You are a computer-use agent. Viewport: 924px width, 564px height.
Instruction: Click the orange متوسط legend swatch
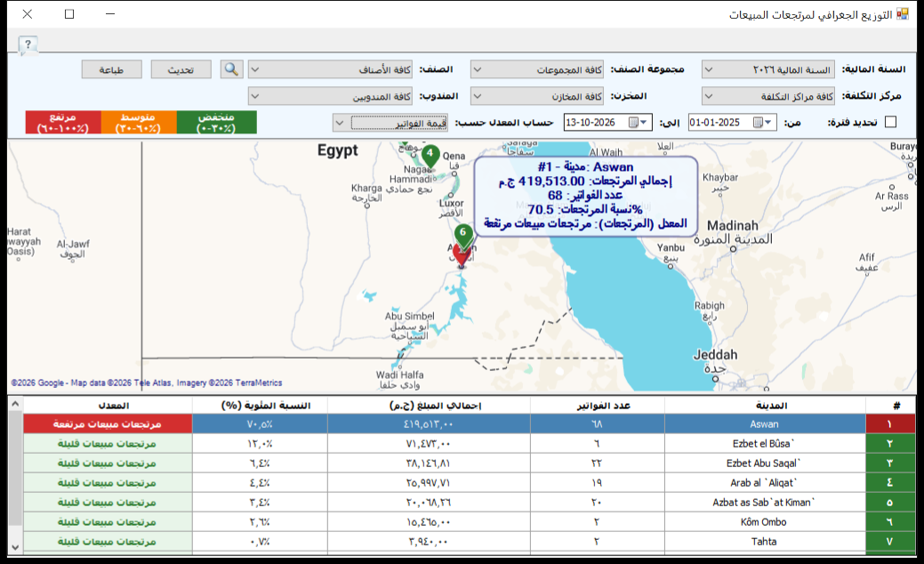click(139, 123)
